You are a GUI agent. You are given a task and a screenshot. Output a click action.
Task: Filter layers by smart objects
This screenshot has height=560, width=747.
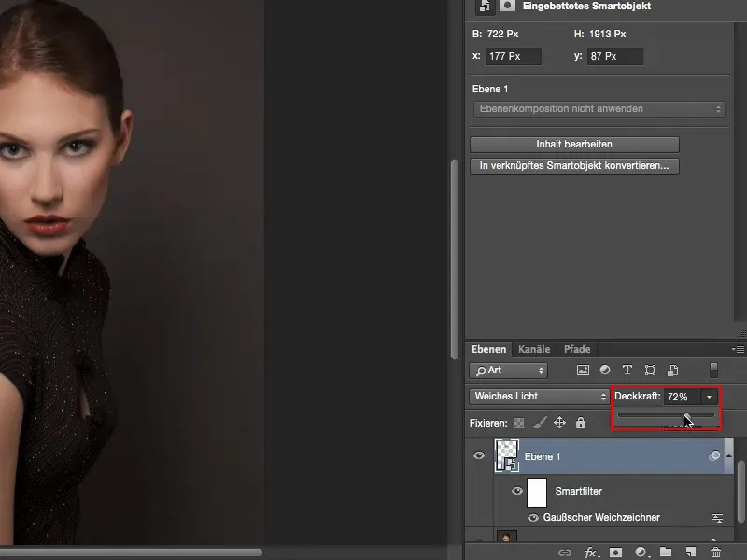pos(671,371)
